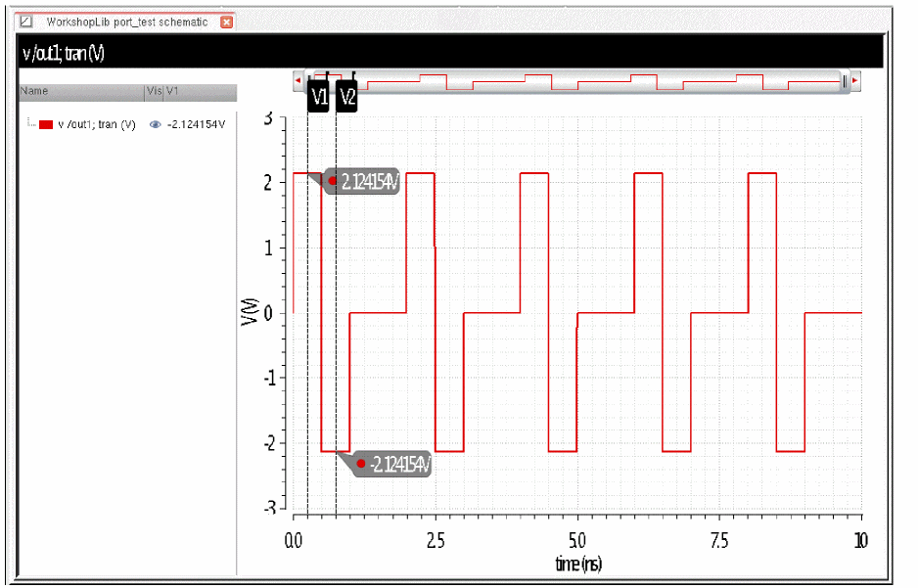
Task: Click the Vis column header
Action: click(155, 91)
